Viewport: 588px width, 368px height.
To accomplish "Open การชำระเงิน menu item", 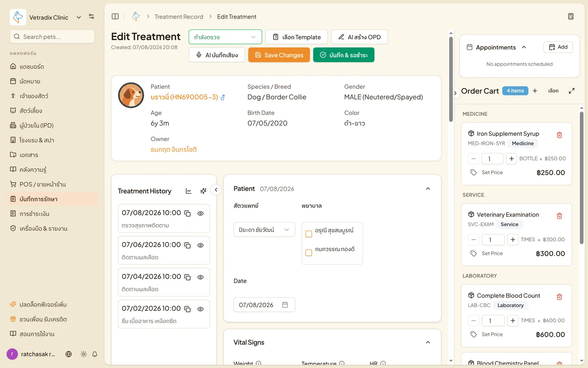I will 53,213.
